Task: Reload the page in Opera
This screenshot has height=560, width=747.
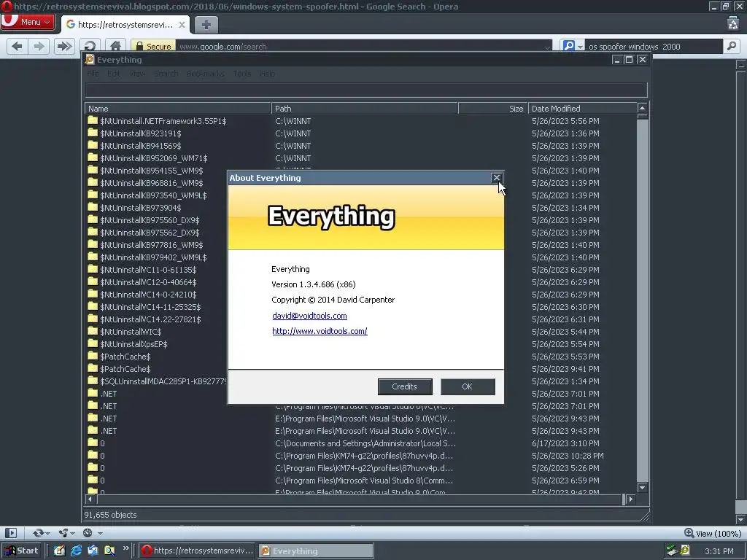Action: [90, 46]
